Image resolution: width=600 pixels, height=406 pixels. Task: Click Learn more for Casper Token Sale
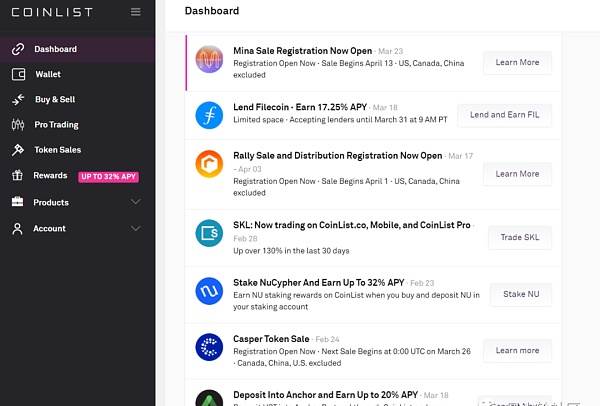pos(517,351)
